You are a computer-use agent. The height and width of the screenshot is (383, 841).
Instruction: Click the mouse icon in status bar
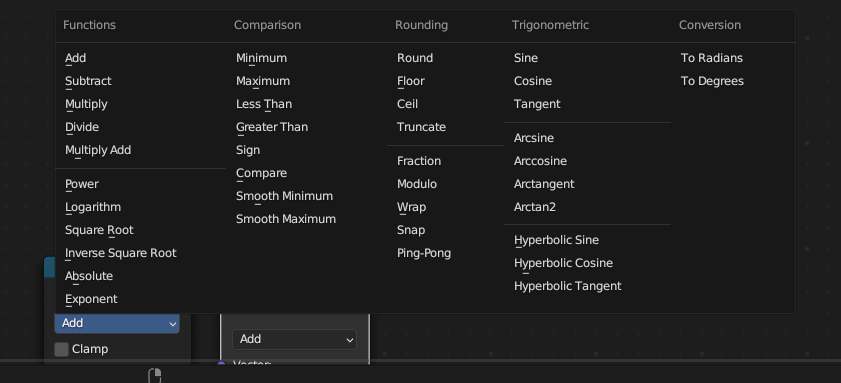(x=154, y=375)
